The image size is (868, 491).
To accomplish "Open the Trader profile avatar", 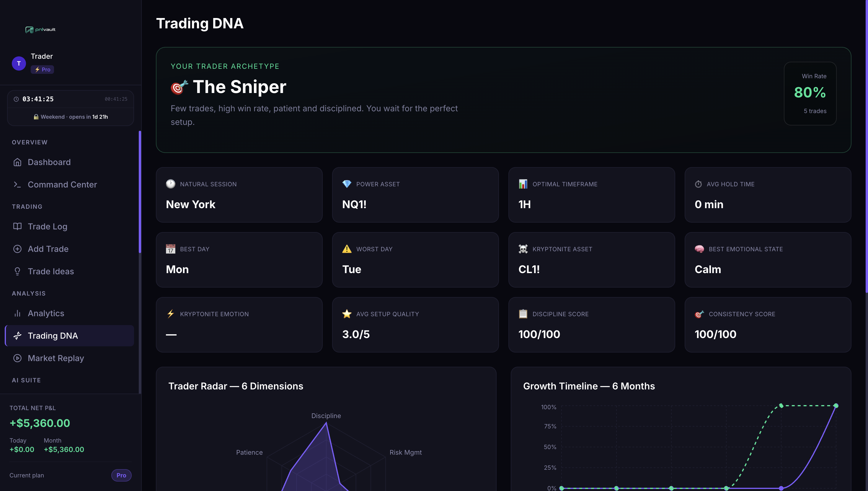I will 19,63.
